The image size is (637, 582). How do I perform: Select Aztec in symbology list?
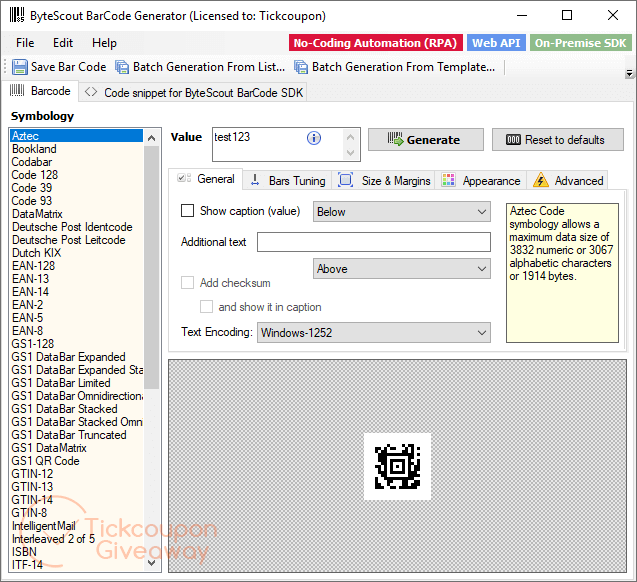76,136
